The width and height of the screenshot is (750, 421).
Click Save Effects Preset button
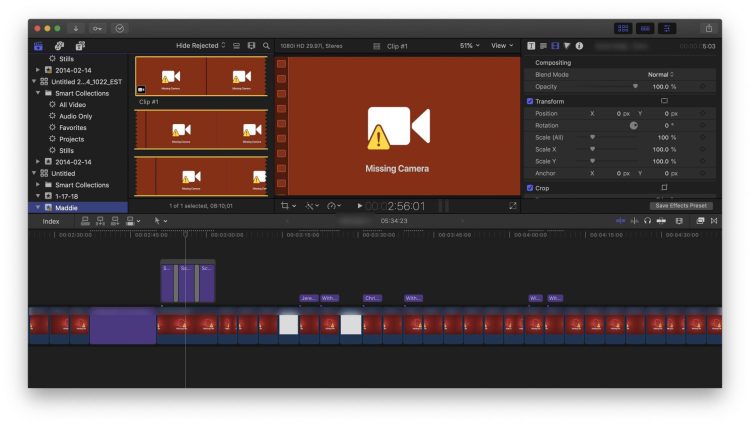681,205
